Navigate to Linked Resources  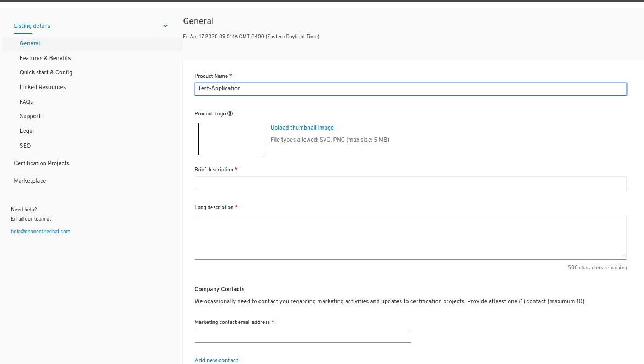43,88
